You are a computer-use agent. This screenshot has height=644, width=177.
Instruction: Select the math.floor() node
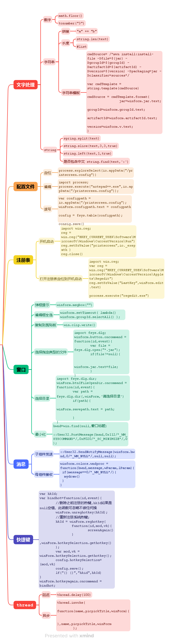[x=70, y=16]
